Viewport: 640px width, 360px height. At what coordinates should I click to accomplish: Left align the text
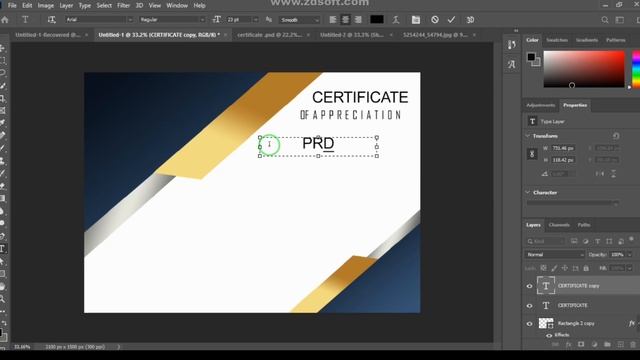click(333, 20)
